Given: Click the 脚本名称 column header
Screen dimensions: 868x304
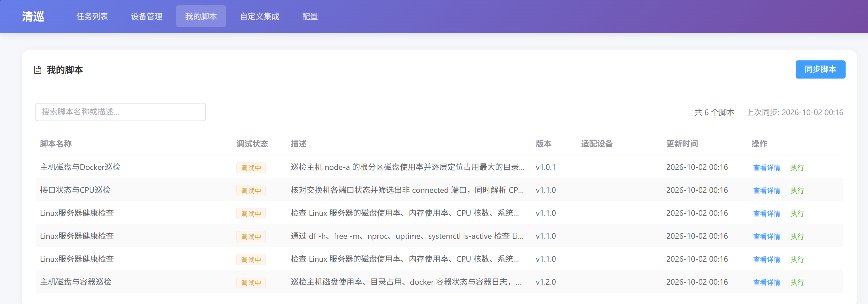Looking at the screenshot, I should click(56, 143).
